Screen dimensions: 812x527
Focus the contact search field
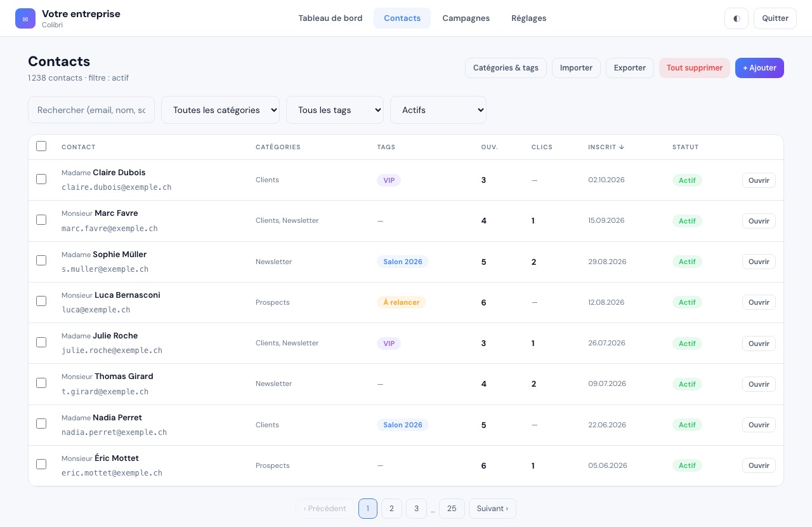coord(91,110)
